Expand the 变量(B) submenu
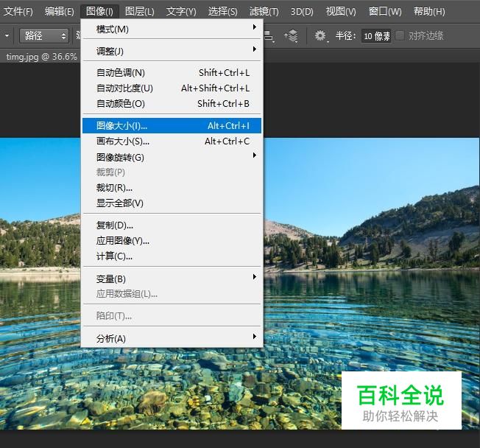480x448 pixels. tap(172, 279)
